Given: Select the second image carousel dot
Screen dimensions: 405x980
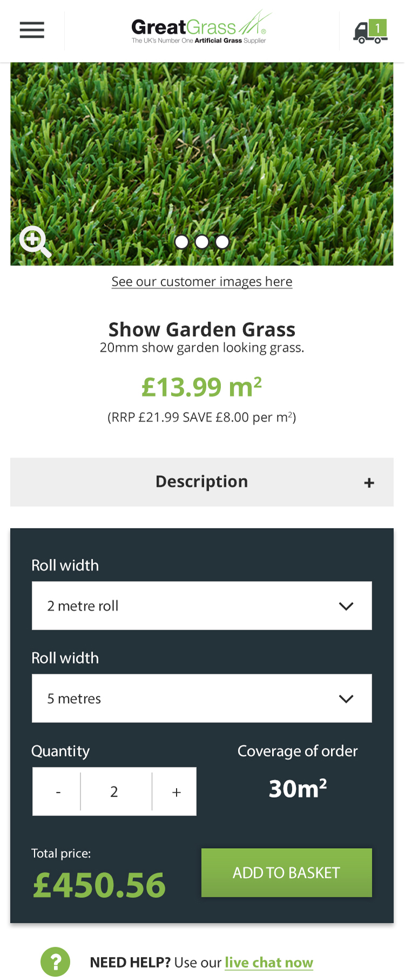Looking at the screenshot, I should click(202, 242).
